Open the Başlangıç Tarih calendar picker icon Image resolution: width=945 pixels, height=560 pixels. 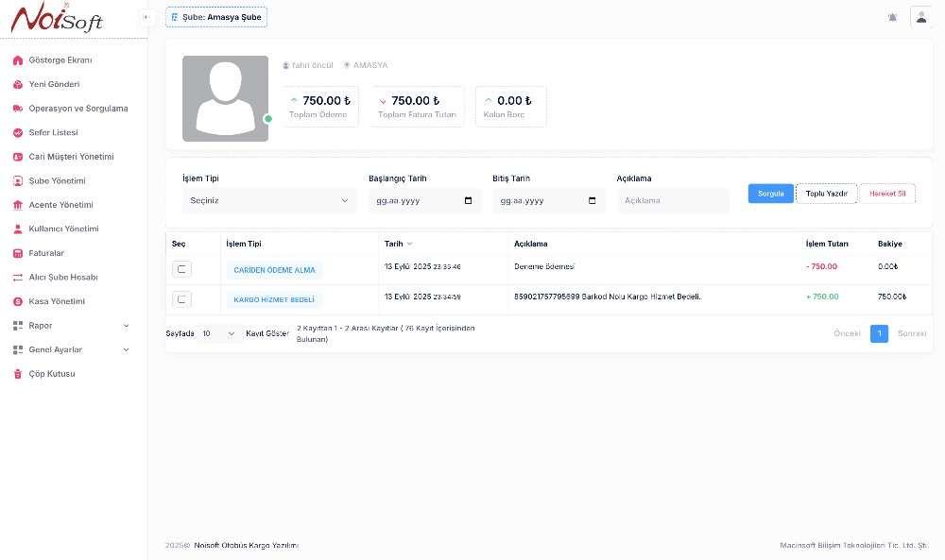pos(469,200)
